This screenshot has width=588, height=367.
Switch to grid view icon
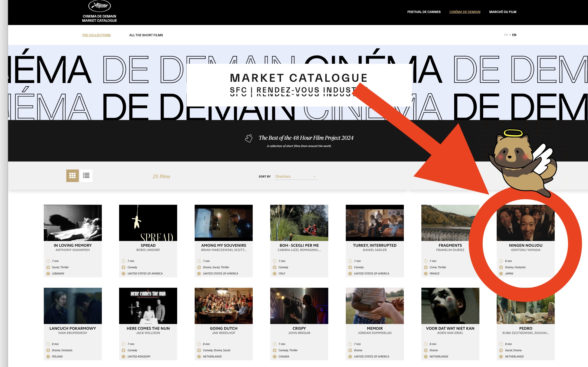coord(73,175)
